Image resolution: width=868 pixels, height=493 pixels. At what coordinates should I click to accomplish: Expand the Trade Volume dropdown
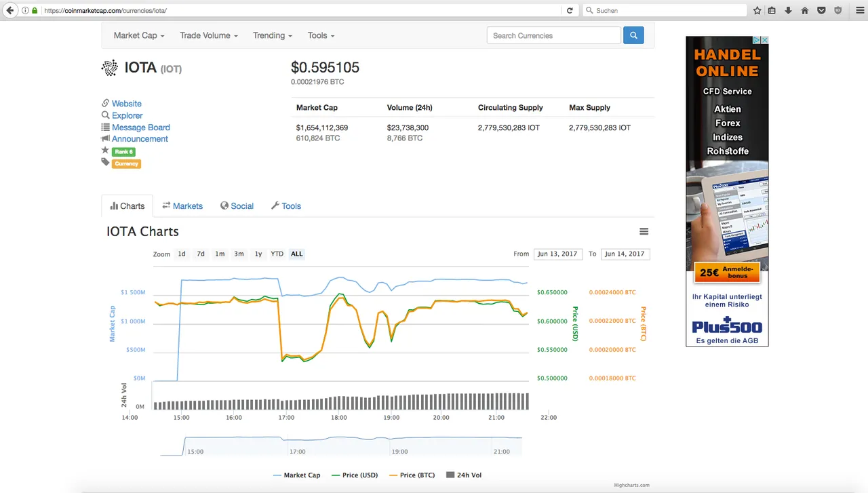[x=209, y=35]
